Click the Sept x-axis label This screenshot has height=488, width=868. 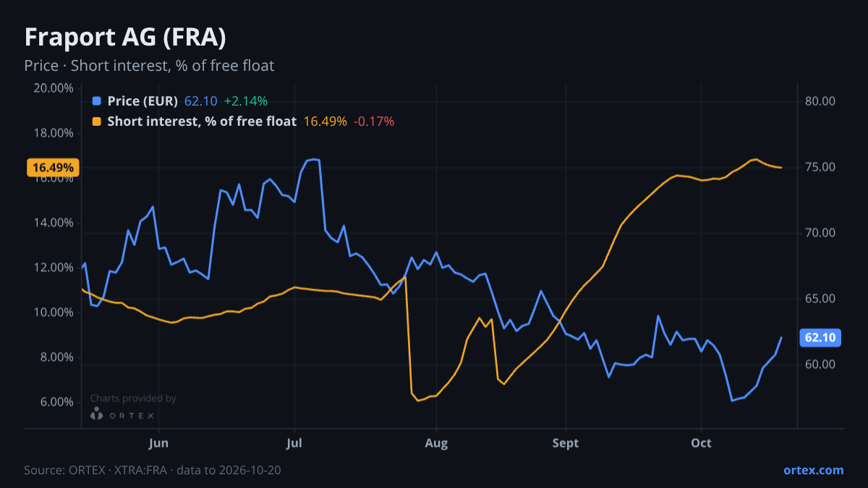click(566, 443)
